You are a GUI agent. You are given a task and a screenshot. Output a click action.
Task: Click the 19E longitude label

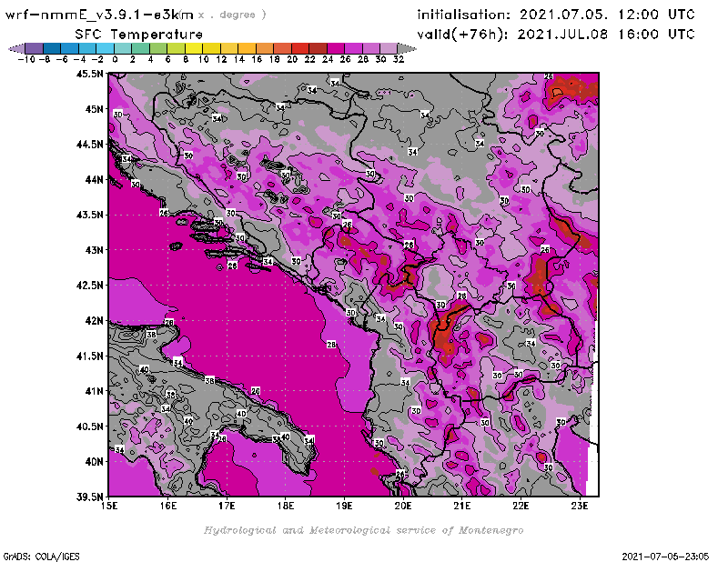(344, 506)
